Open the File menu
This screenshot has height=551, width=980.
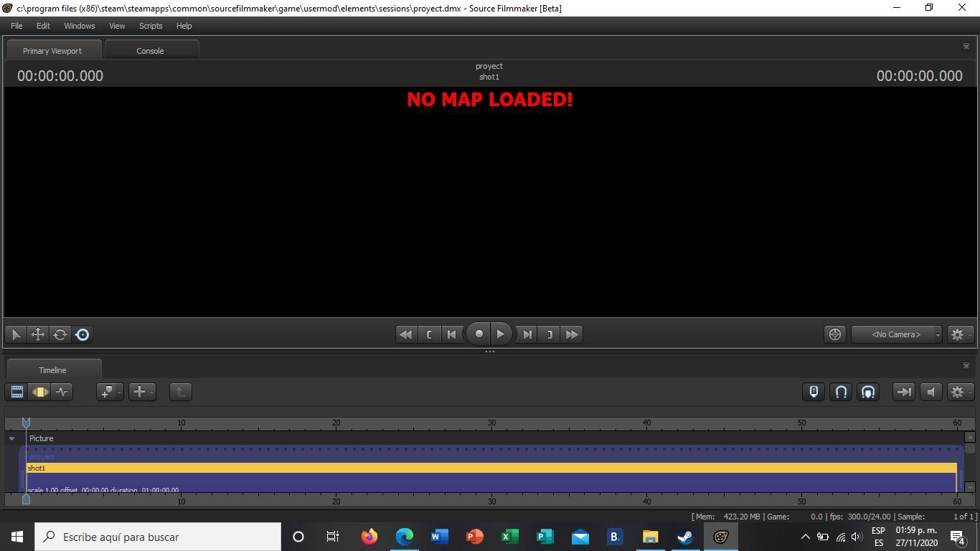tap(17, 26)
